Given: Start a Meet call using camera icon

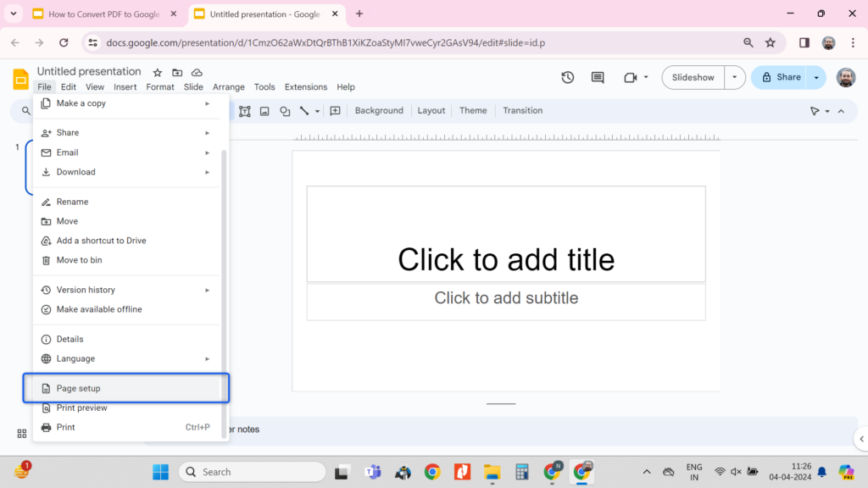Looking at the screenshot, I should coord(630,77).
